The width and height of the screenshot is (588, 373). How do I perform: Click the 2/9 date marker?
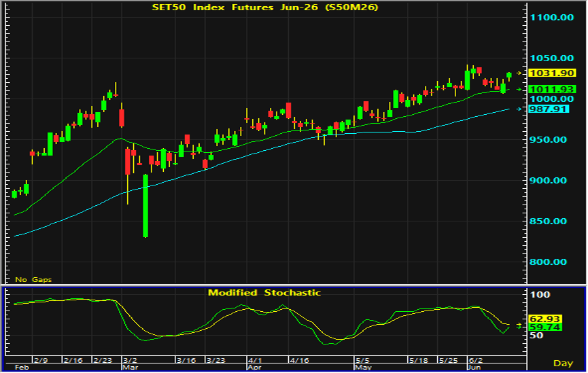(41, 360)
